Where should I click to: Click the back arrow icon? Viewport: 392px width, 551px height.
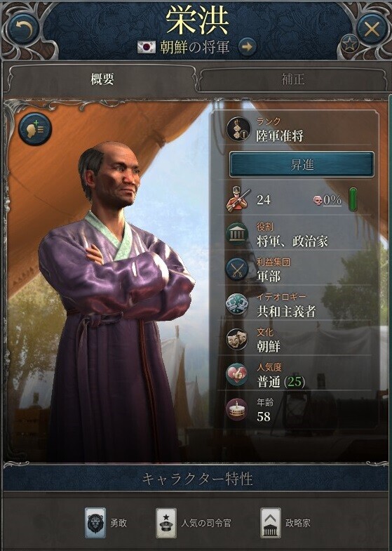(24, 29)
